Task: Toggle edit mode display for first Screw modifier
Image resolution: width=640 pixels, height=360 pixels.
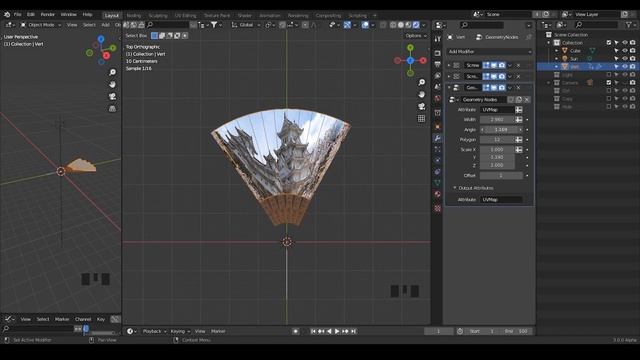Action: (x=486, y=65)
